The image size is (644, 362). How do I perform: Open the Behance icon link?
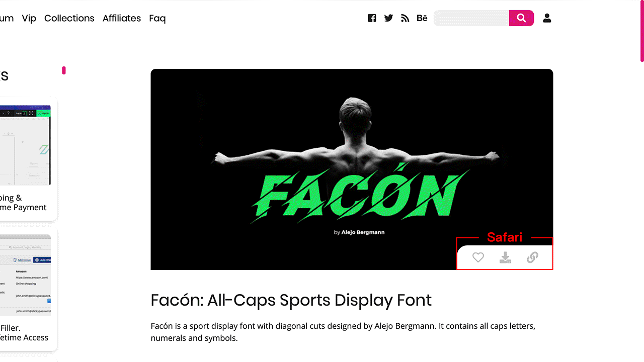[x=422, y=18]
